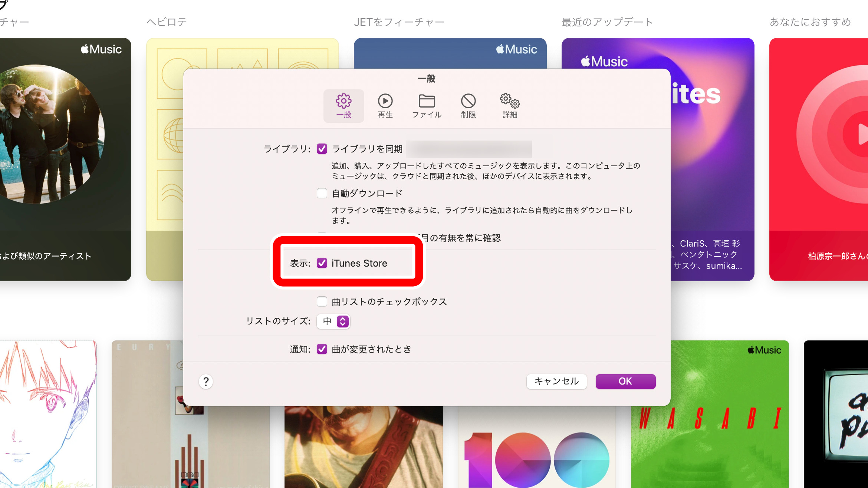The height and width of the screenshot is (488, 868).
Task: Open the blue JET Apple Music card
Action: [x=450, y=53]
